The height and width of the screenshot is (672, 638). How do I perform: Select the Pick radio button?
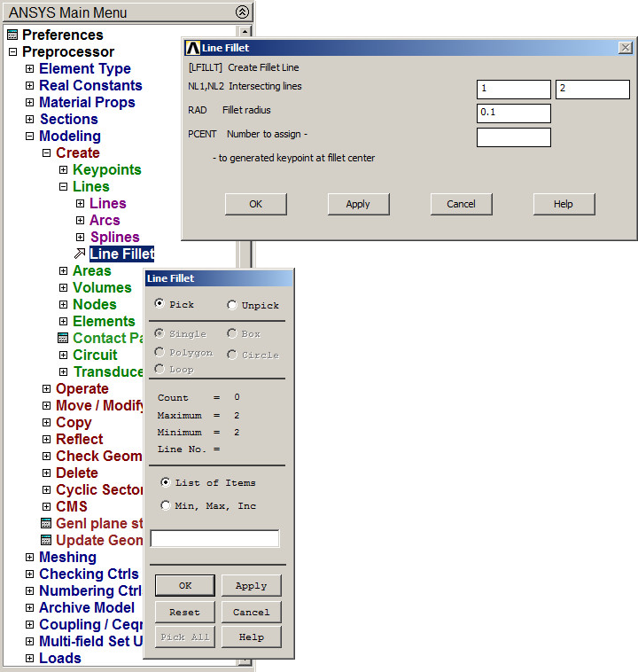[159, 304]
